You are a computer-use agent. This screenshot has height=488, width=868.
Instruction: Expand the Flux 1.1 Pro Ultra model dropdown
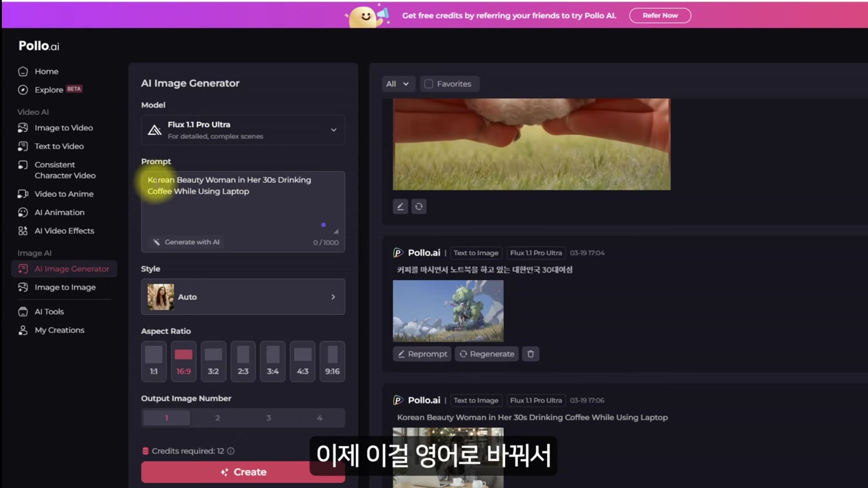[243, 130]
